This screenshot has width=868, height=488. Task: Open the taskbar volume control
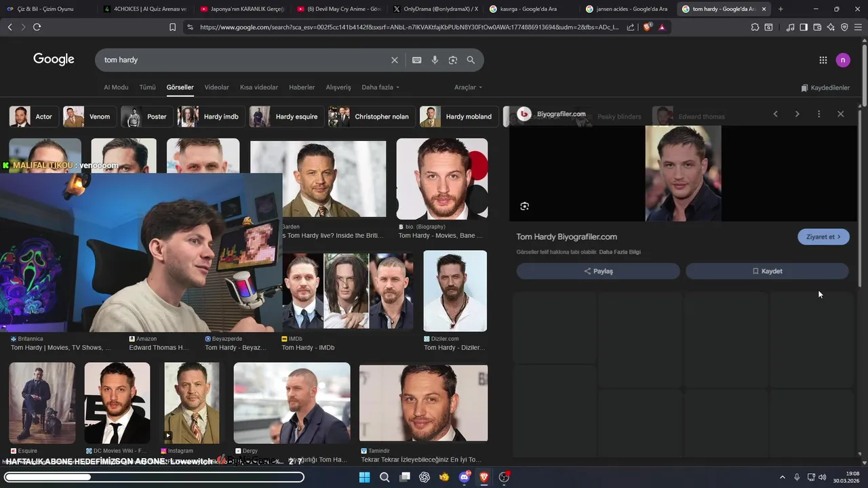(x=823, y=477)
